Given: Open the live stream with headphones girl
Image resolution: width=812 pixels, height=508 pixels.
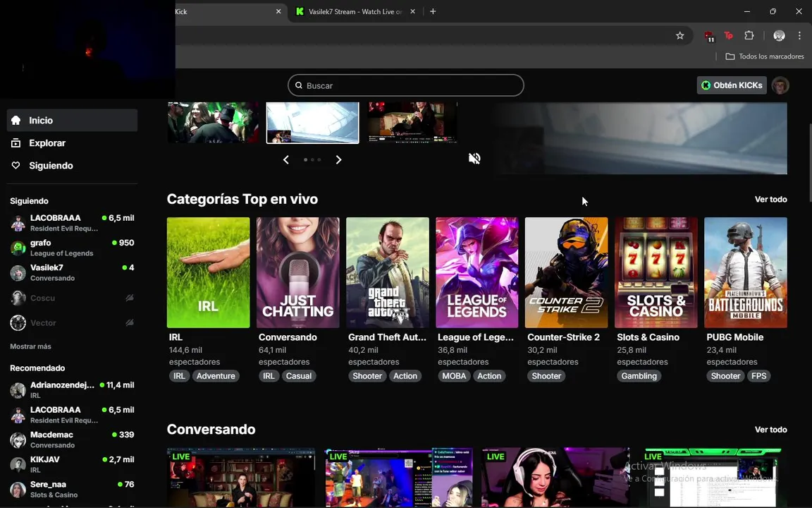Looking at the screenshot, I should [555, 478].
